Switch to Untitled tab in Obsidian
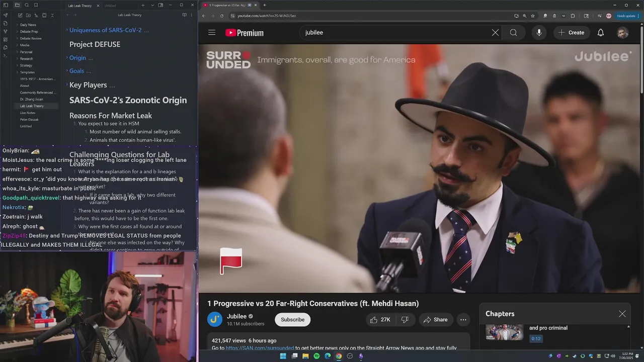The image size is (644, 362). [111, 6]
